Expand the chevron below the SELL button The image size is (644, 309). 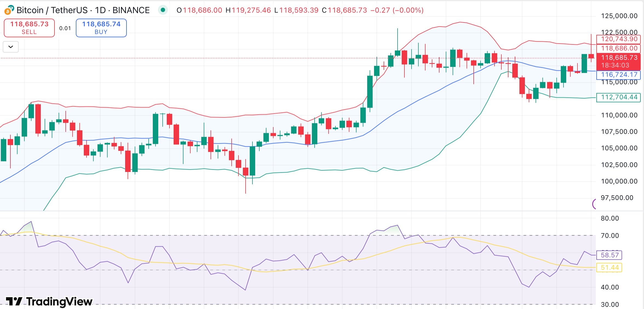click(x=10, y=47)
